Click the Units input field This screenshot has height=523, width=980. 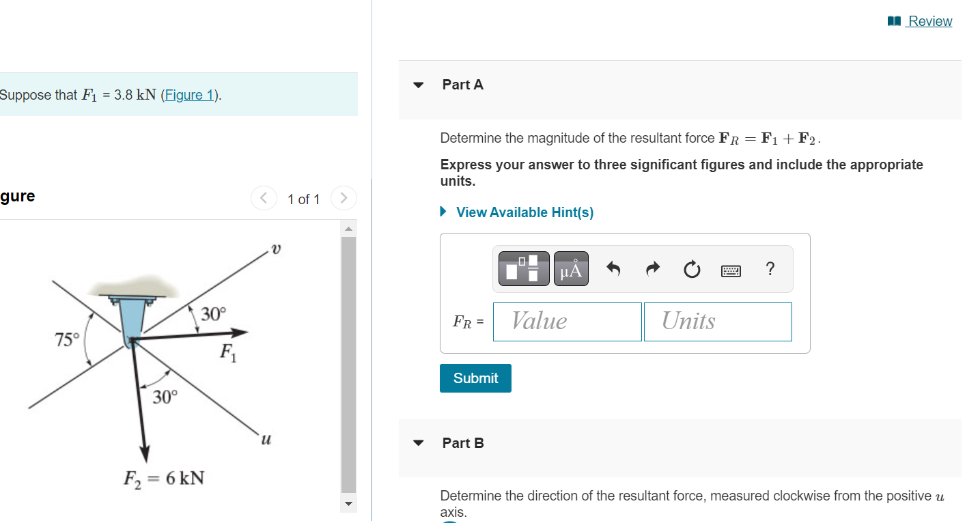717,321
